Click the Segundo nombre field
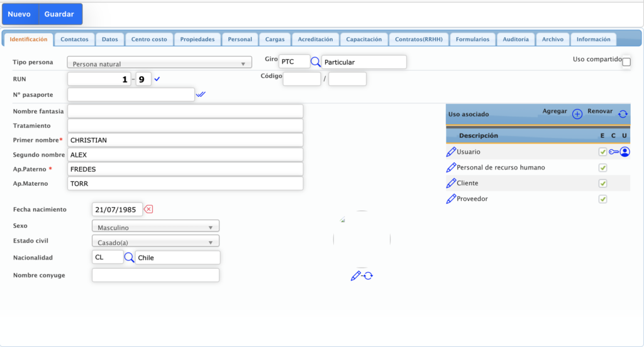644x347 pixels. pos(186,154)
